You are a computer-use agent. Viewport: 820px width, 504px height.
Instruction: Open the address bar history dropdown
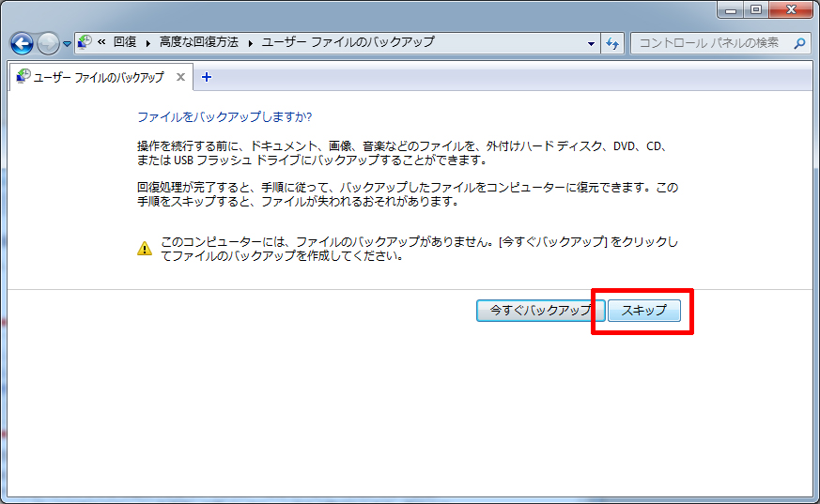click(x=591, y=43)
